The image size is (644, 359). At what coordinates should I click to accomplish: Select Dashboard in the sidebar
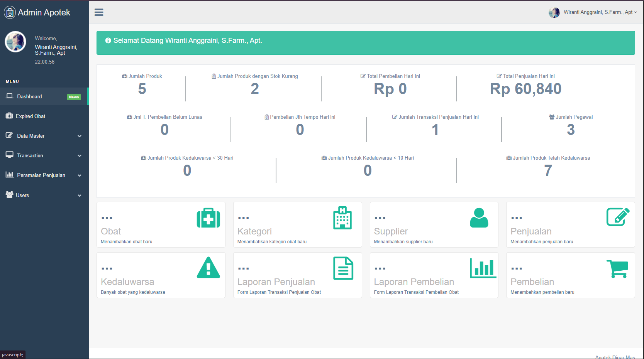(29, 96)
